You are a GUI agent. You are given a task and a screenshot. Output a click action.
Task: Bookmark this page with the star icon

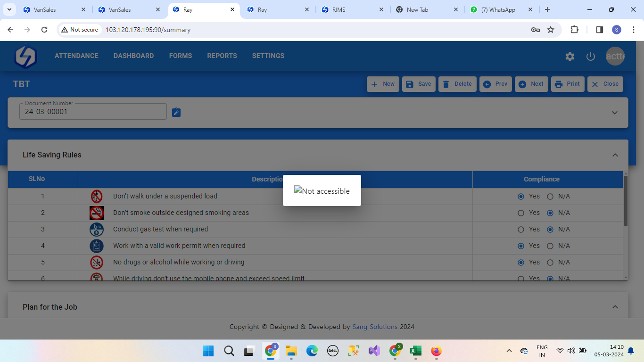[551, 30]
